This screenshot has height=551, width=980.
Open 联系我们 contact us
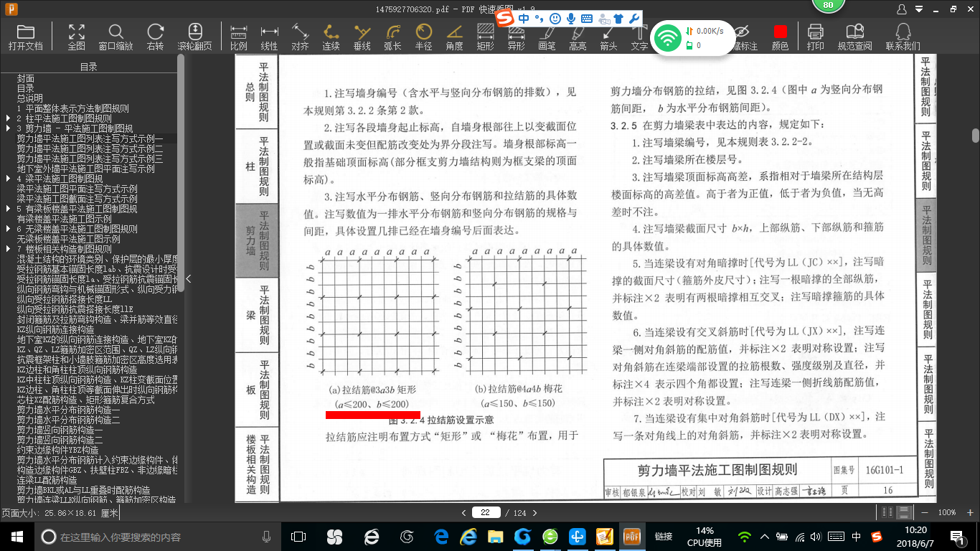click(903, 37)
